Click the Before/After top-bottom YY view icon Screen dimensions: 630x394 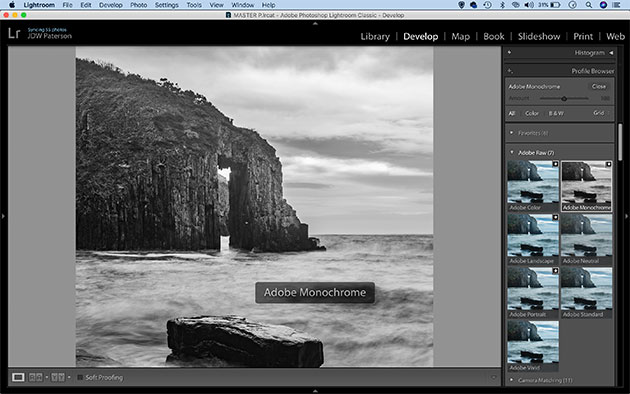coord(58,378)
